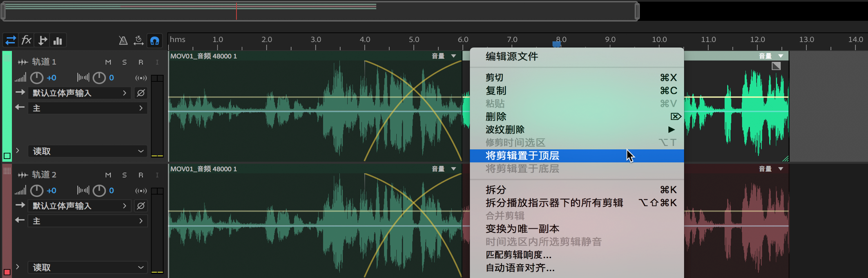Open Track 1 读取 automation mode dropdown
The height and width of the screenshot is (278, 868).
88,151
